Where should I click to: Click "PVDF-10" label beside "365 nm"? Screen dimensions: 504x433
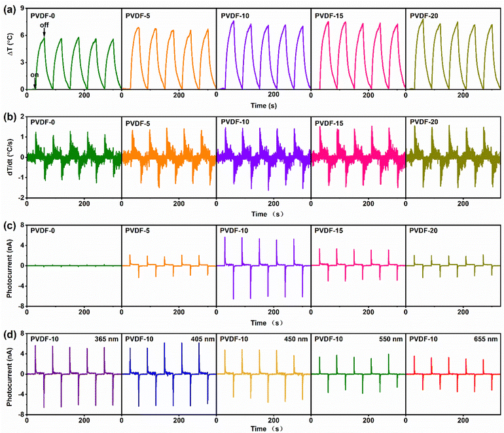coord(45,339)
